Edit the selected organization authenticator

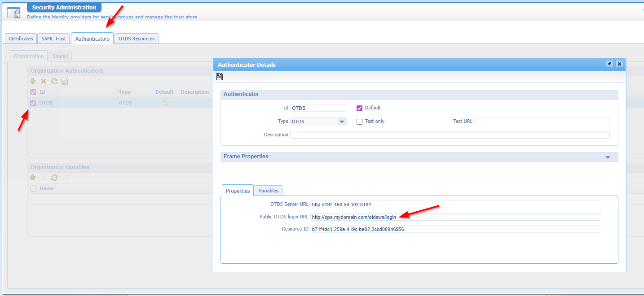click(x=65, y=81)
